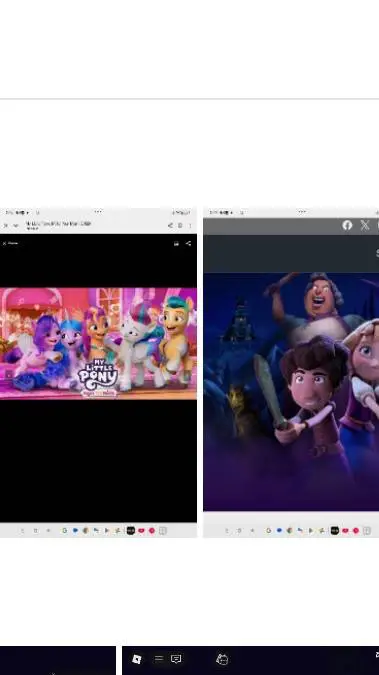Screen dimensions: 379x675
Task: Click the cast icon above the pony image
Action: [176, 243]
